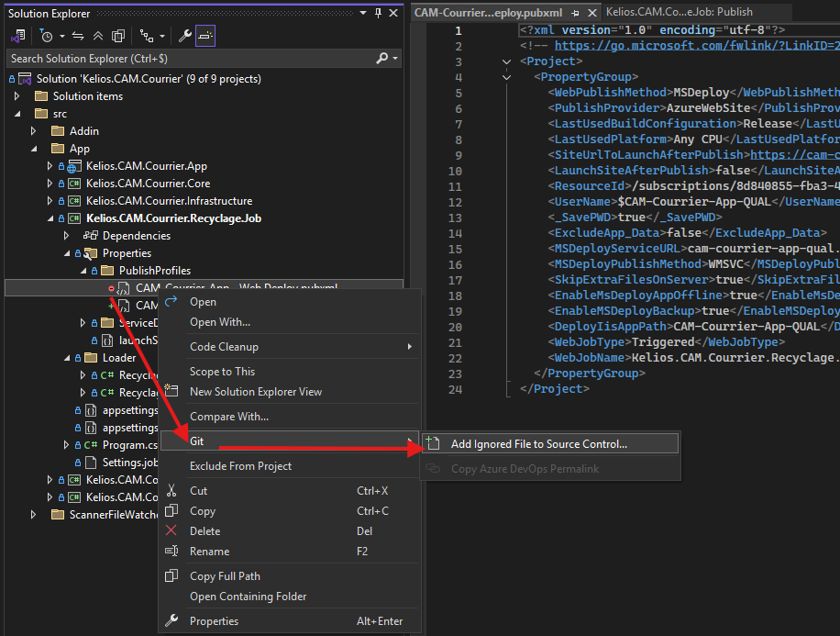This screenshot has height=636, width=840.
Task: Click Copy Full Path in context menu
Action: pyautogui.click(x=225, y=576)
